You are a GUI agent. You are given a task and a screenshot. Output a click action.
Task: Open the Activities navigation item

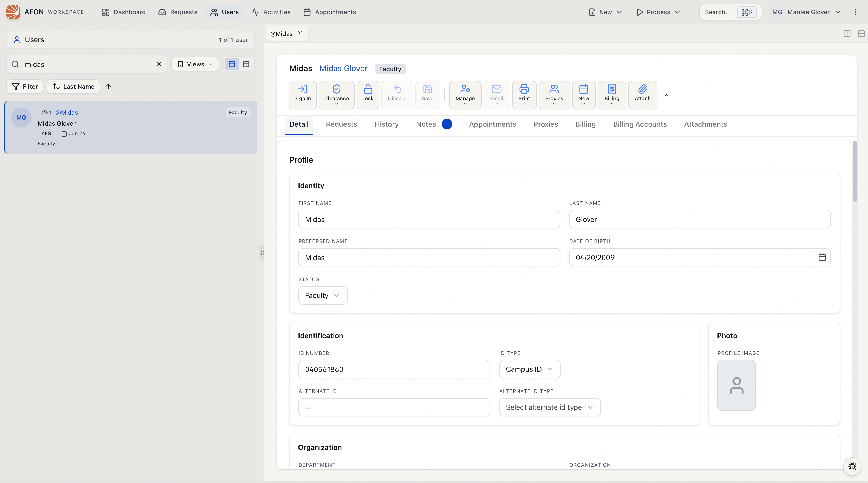coord(271,12)
